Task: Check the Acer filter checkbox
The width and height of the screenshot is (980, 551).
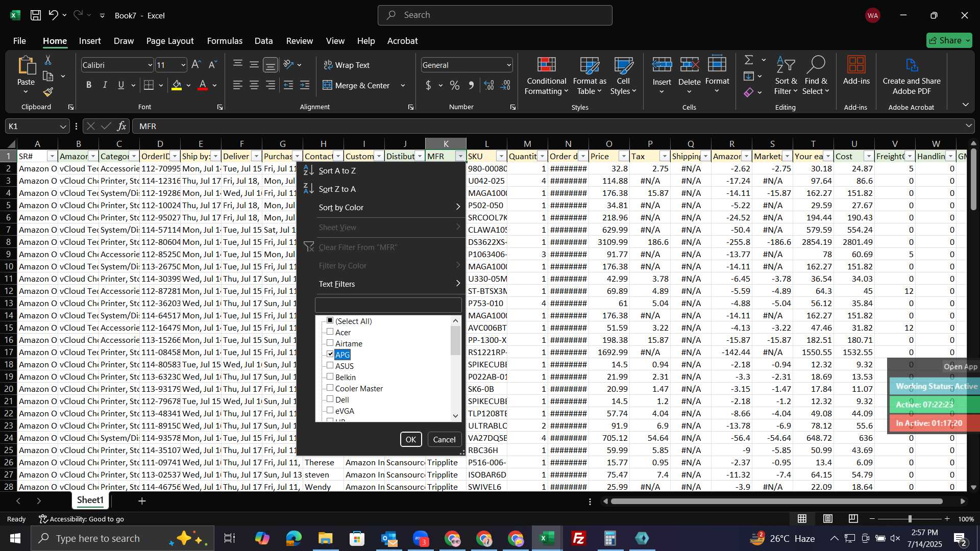Action: (330, 332)
